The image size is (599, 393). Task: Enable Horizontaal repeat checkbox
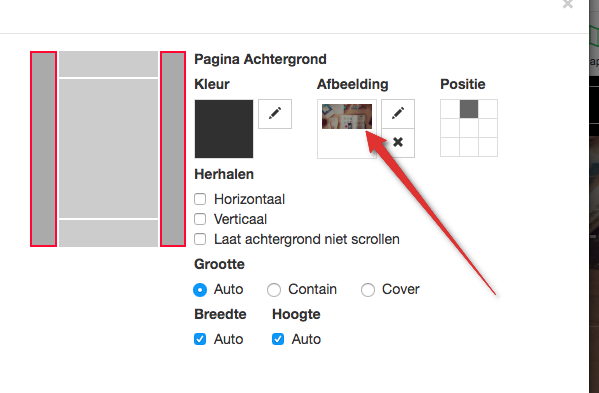[x=200, y=199]
